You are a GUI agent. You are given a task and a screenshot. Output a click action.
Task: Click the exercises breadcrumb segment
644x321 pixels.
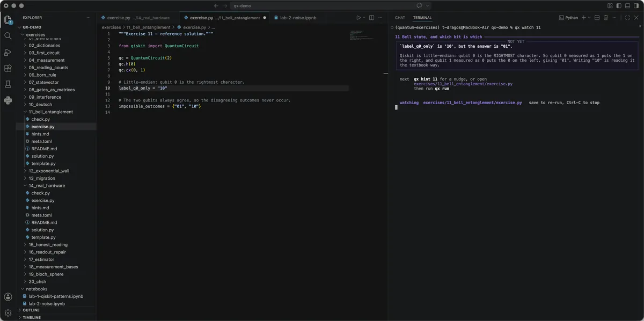click(111, 27)
